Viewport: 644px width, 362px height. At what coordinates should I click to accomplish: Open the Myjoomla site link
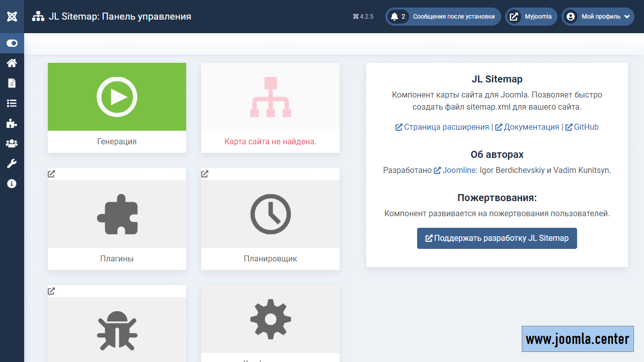pos(531,17)
